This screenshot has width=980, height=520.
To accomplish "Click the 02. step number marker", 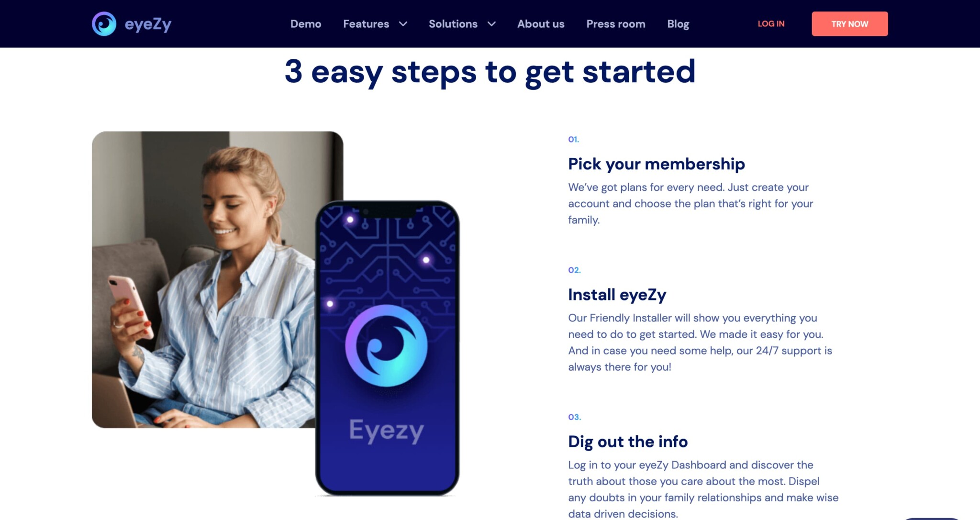I will [574, 270].
